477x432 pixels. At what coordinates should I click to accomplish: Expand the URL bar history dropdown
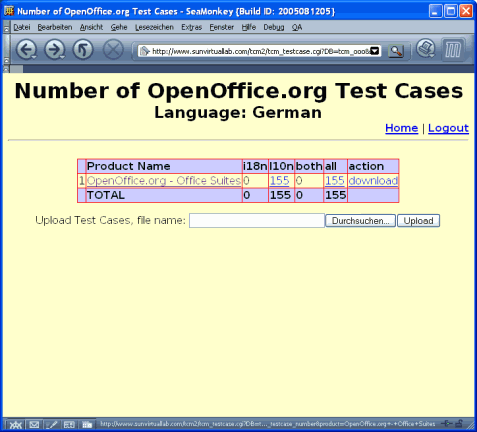tap(375, 51)
